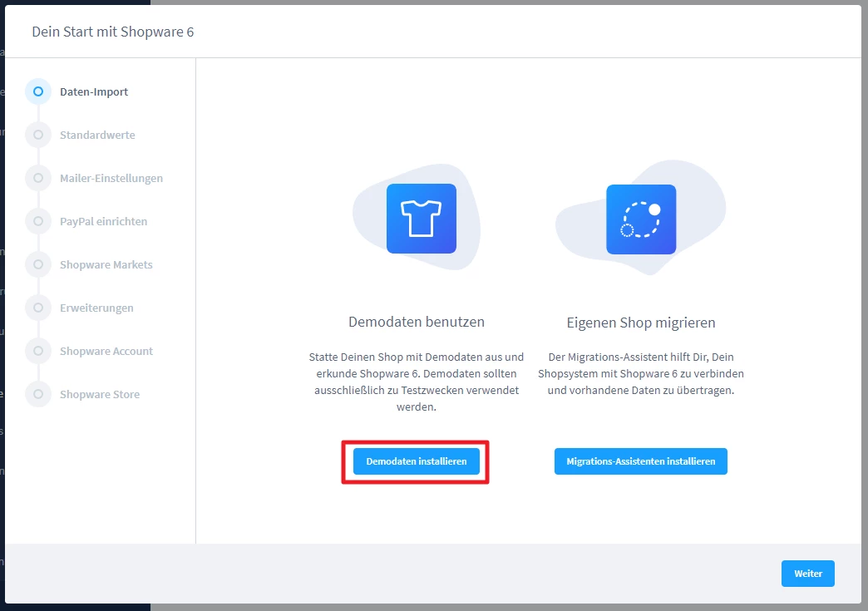
Task: Click the Eigenen Shop migrieren heading
Action: click(640, 322)
